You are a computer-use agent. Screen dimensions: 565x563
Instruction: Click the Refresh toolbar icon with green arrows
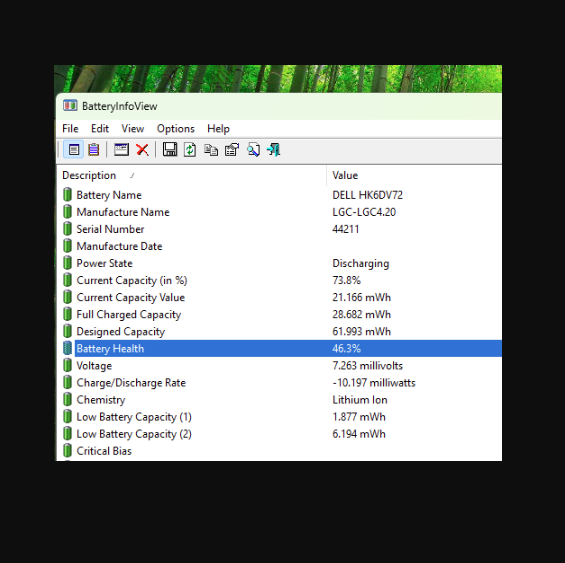coord(190,150)
